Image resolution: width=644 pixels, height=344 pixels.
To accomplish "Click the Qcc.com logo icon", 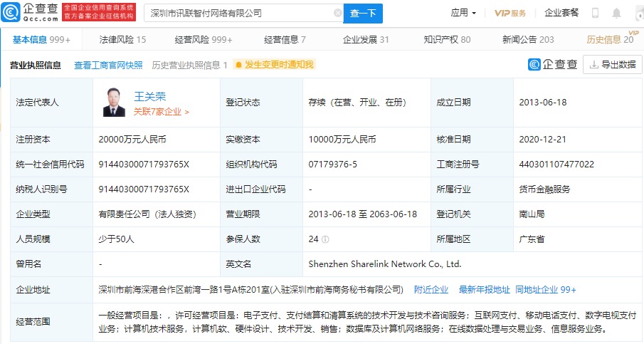I will 11,12.
